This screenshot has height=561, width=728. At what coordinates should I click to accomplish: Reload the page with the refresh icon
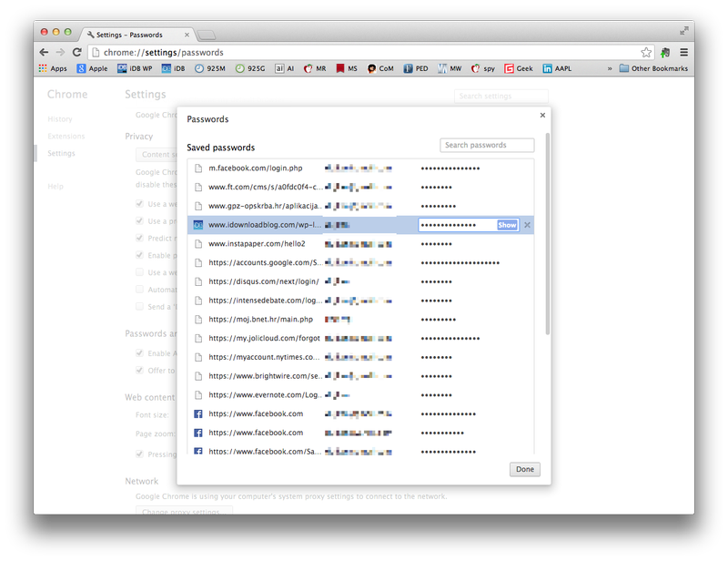[77, 52]
